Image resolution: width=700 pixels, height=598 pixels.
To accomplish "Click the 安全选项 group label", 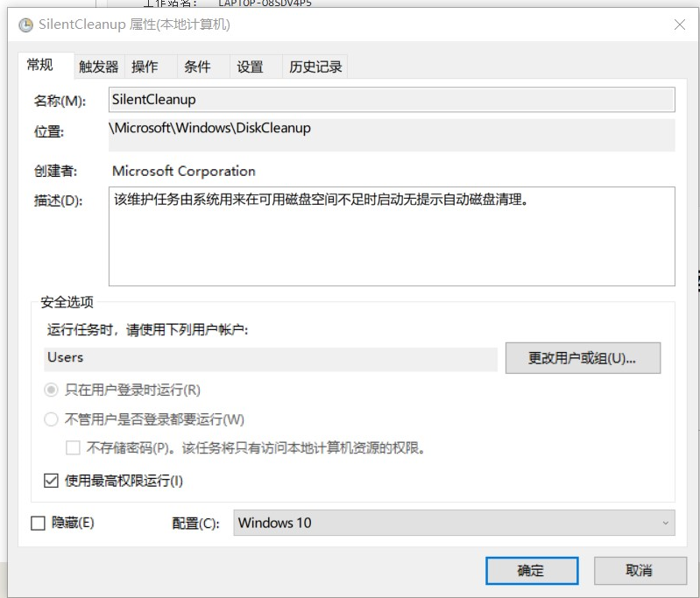I will [67, 302].
